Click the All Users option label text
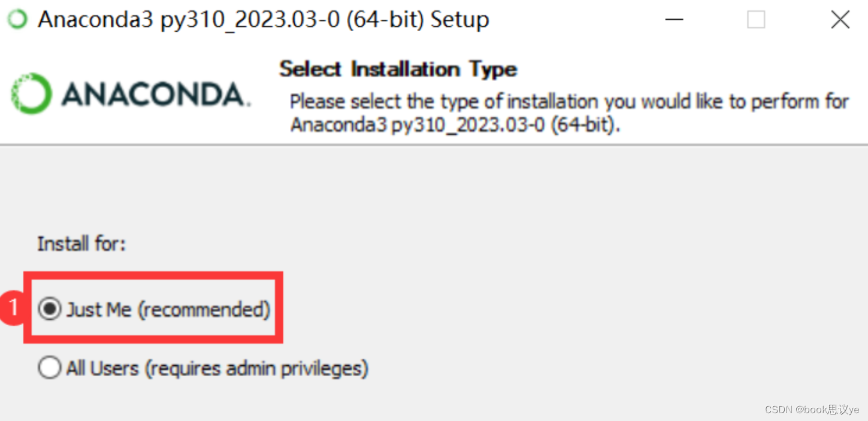The width and height of the screenshot is (868, 421). coord(217,368)
